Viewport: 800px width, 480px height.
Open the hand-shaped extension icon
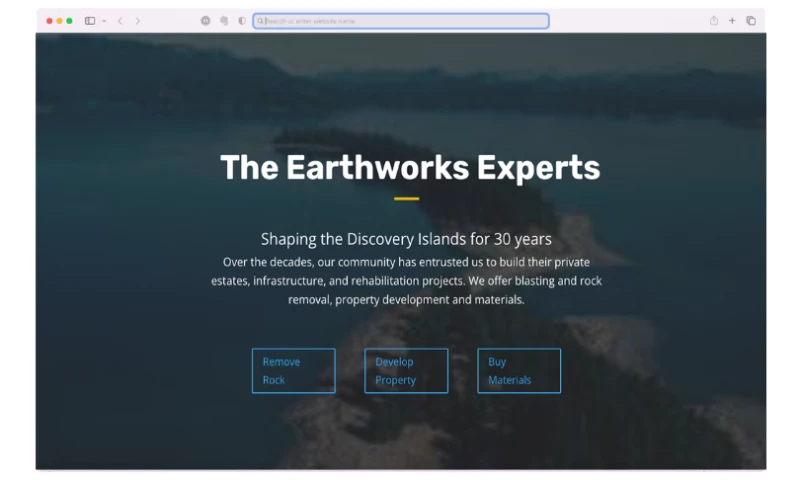coord(224,21)
